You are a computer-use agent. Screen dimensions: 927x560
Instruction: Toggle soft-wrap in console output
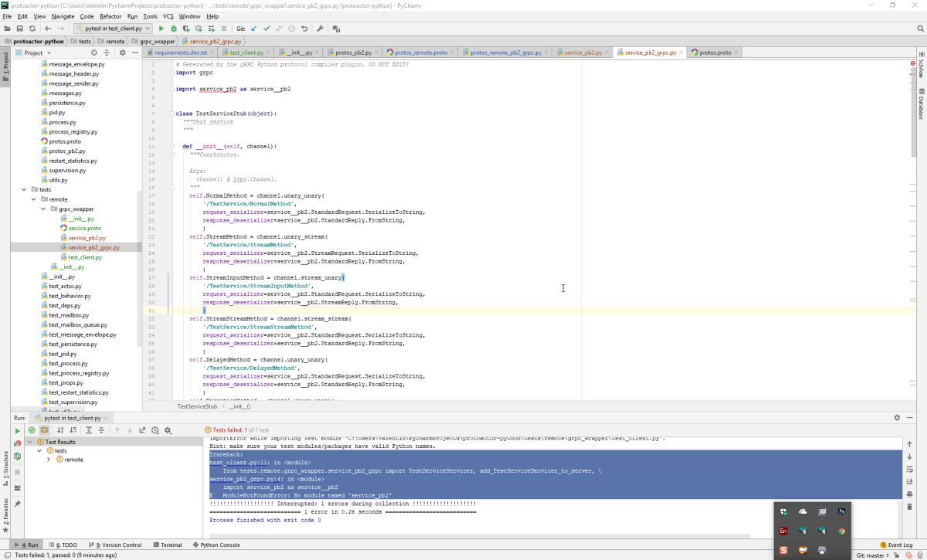pos(909,470)
